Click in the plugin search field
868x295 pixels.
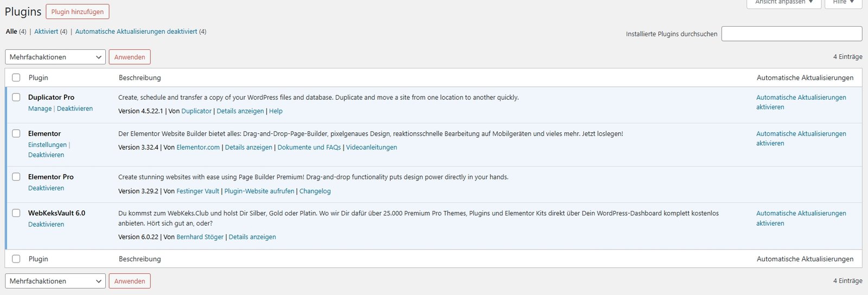pos(792,34)
